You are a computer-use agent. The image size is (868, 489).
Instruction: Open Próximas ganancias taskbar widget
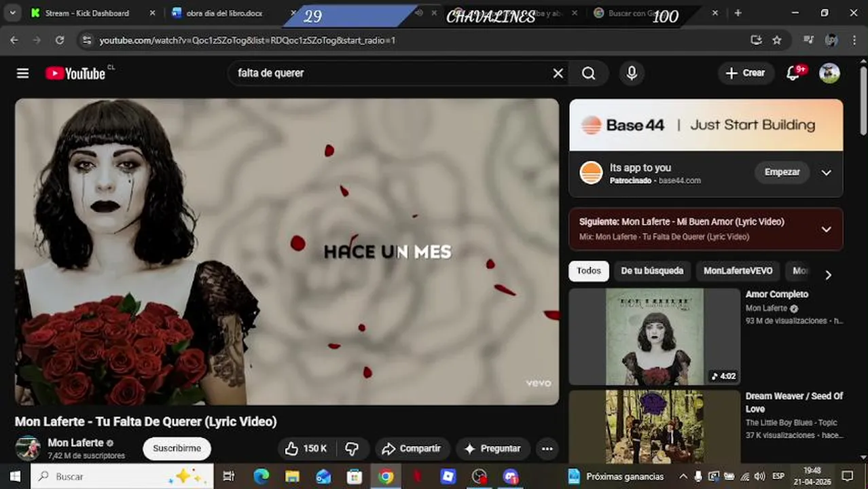coord(616,477)
